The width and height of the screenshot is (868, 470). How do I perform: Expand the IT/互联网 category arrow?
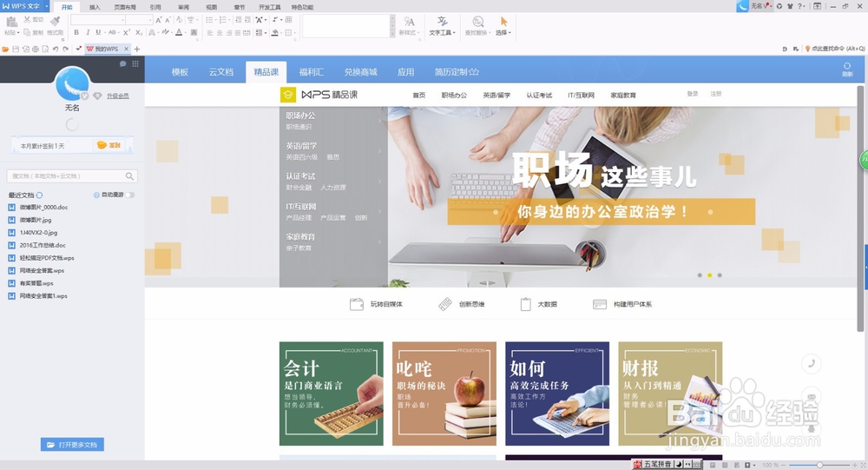[x=380, y=212]
